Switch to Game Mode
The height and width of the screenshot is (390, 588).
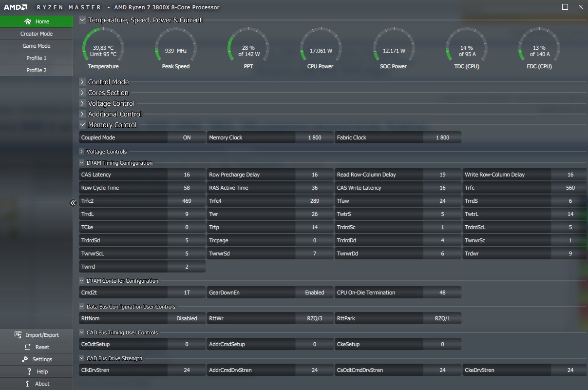click(37, 46)
